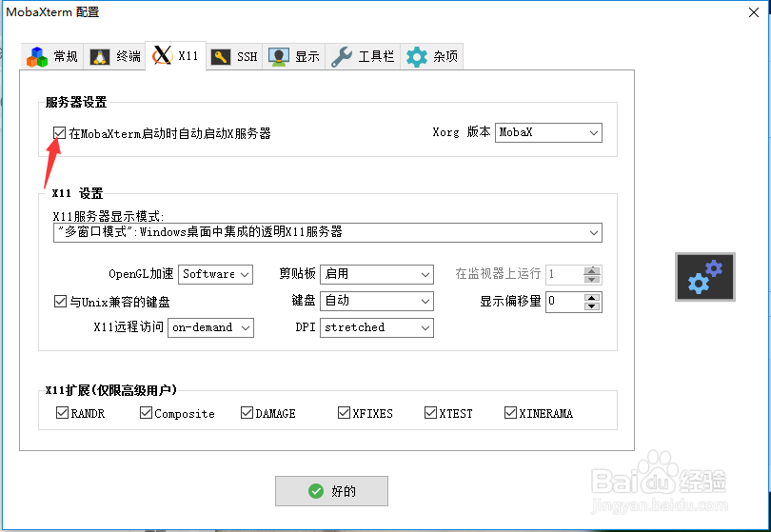Toggle the XFIXES extension checkbox
Image resolution: width=771 pixels, height=532 pixels.
tap(344, 412)
